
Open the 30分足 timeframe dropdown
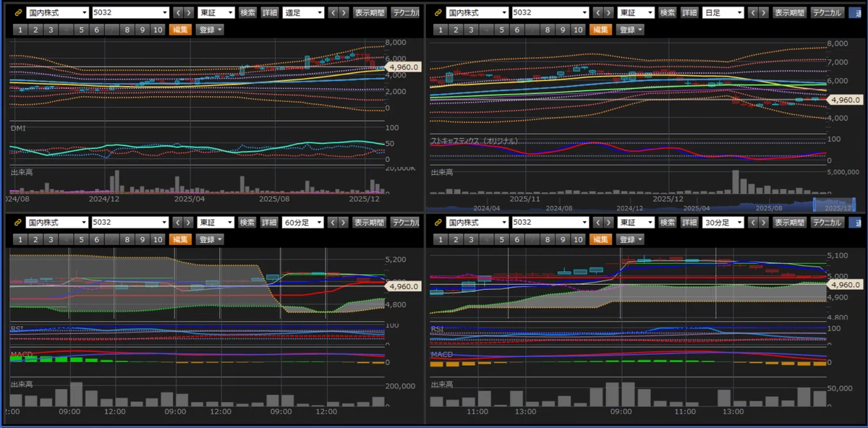click(723, 223)
